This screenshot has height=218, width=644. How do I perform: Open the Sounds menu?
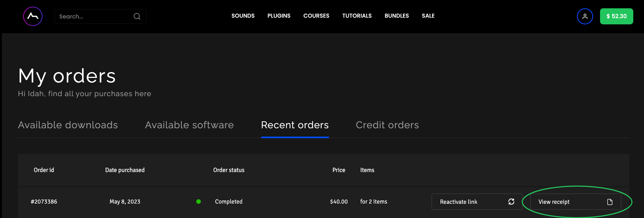243,16
